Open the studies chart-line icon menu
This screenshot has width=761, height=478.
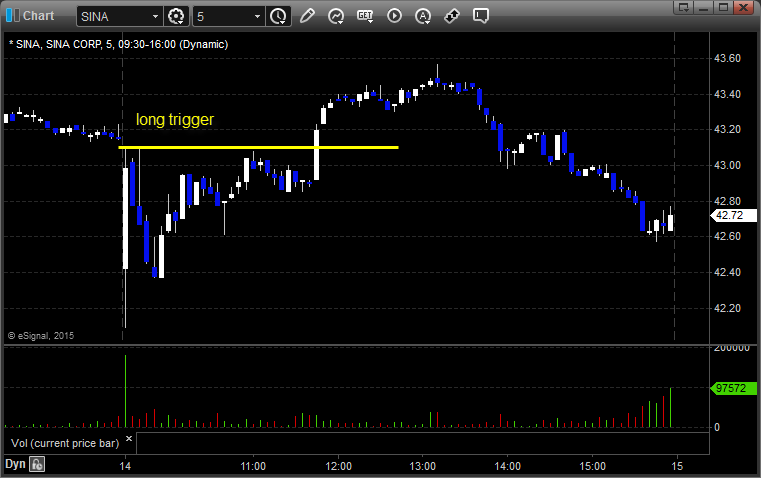336,16
